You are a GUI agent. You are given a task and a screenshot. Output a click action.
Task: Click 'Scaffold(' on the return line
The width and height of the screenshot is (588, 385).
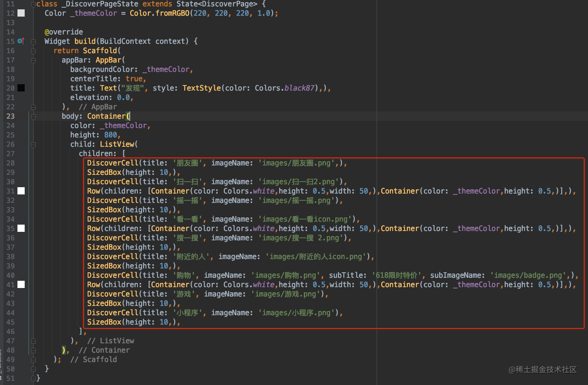click(x=102, y=51)
